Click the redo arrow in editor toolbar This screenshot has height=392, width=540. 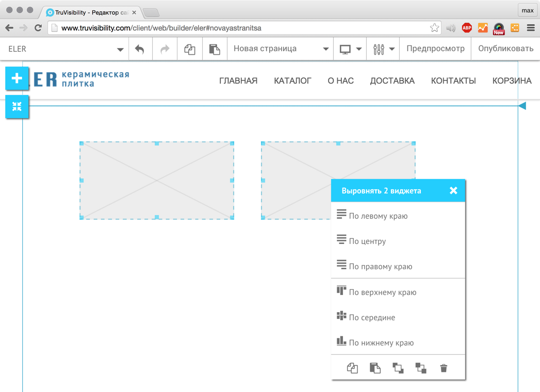coord(165,50)
